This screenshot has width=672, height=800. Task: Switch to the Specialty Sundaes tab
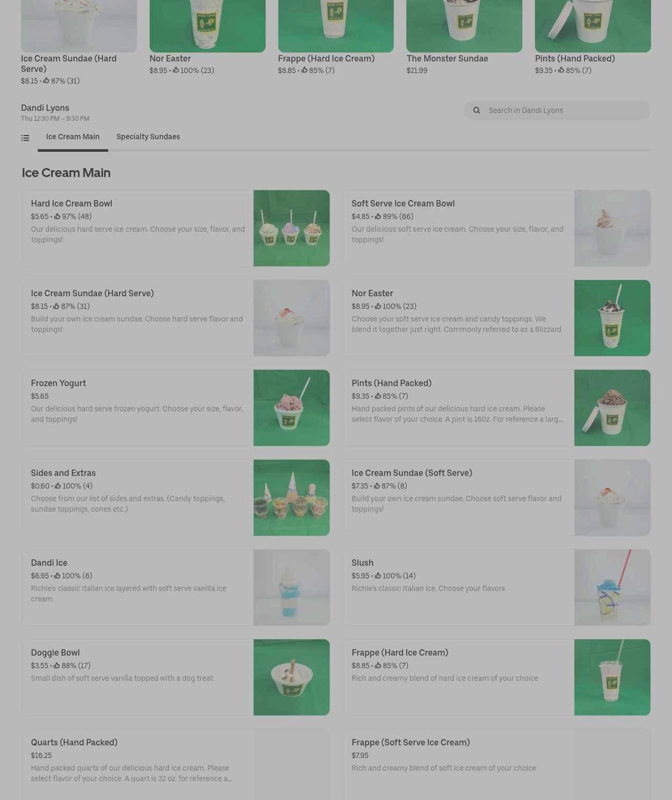(x=148, y=137)
